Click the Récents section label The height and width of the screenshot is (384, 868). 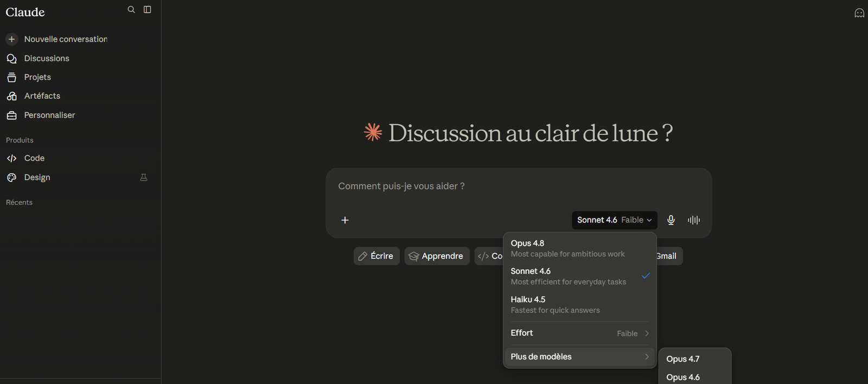coord(19,202)
